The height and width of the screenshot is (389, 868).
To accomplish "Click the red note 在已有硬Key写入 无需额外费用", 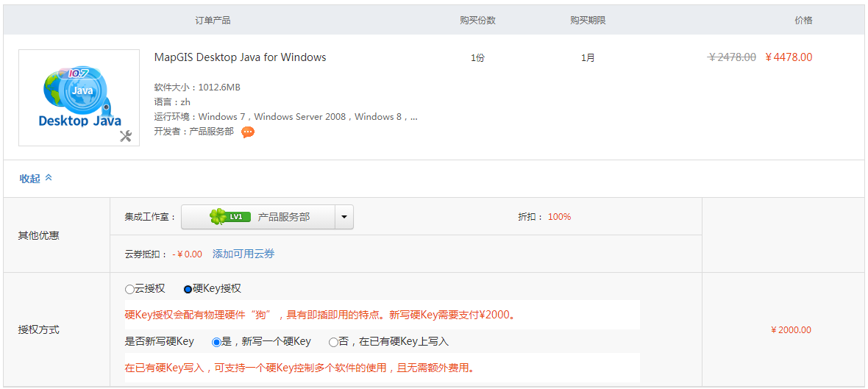I will click(x=299, y=368).
